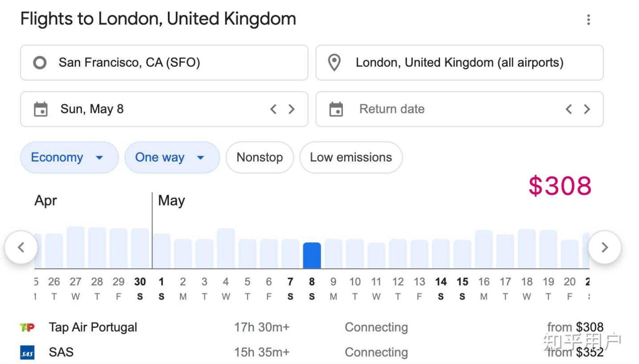Screen dimensions: 639x364
Task: Click the departure date calendar icon
Action: click(x=41, y=109)
